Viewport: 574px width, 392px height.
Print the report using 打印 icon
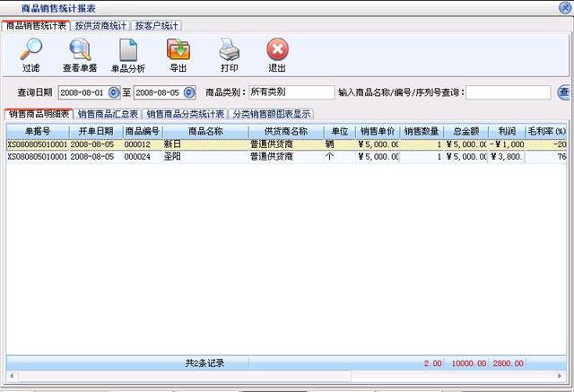pos(229,50)
